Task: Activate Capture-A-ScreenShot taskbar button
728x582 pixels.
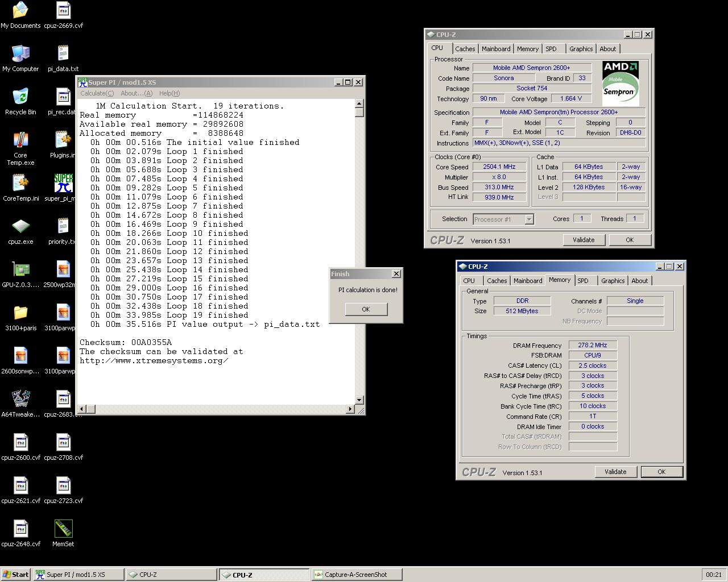Action: click(x=357, y=575)
